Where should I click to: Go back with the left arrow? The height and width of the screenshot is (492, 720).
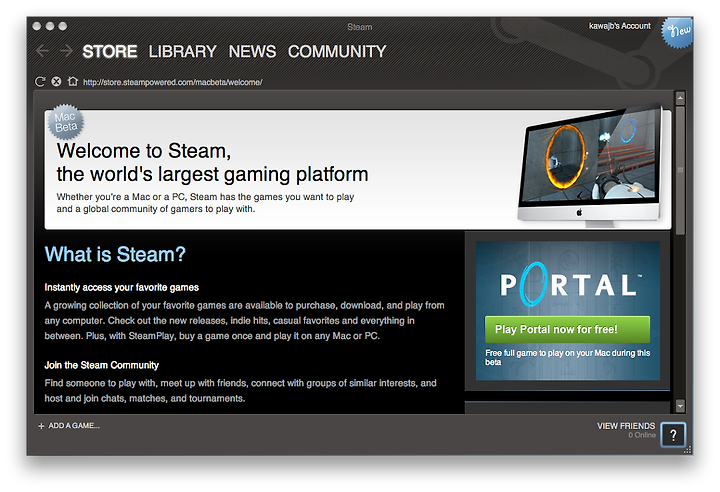(42, 51)
